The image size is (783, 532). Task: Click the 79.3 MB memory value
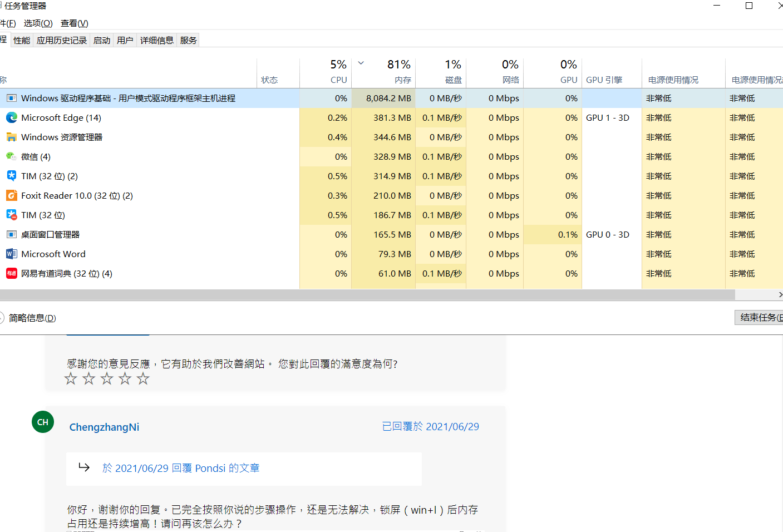pyautogui.click(x=395, y=254)
